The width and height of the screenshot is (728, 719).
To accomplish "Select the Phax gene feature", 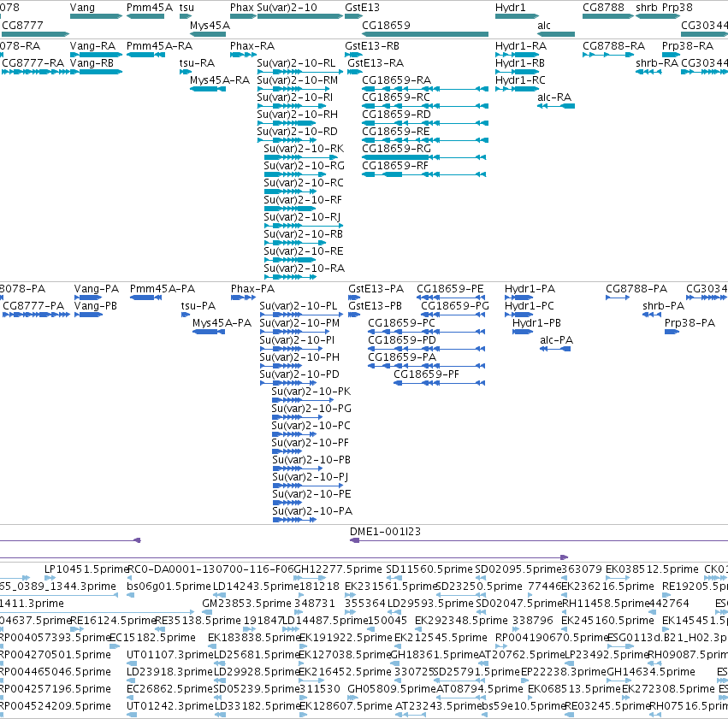I will pyautogui.click(x=243, y=16).
